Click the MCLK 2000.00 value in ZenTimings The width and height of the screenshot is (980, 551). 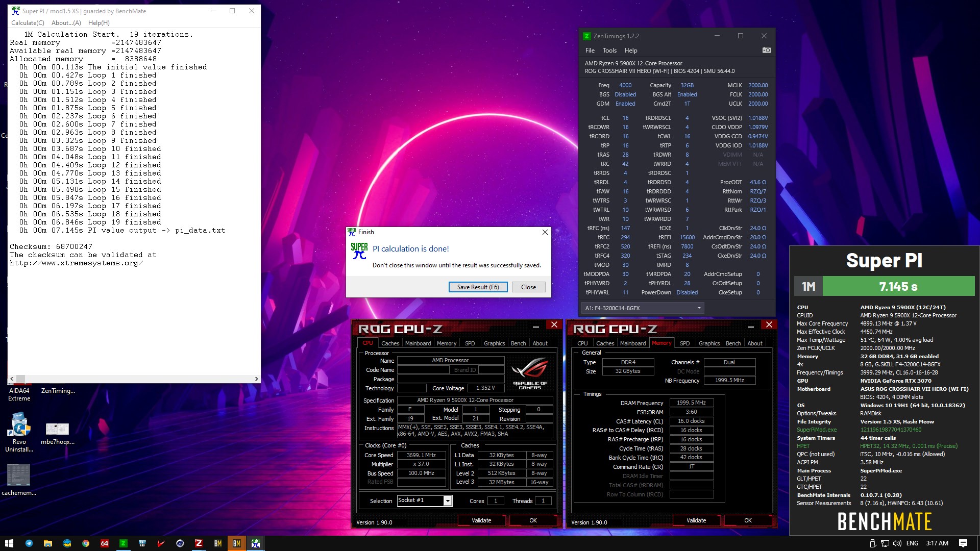(x=758, y=85)
